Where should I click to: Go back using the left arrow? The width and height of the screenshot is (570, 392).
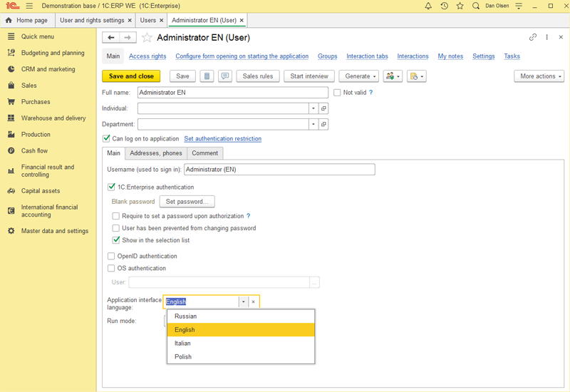pyautogui.click(x=111, y=38)
